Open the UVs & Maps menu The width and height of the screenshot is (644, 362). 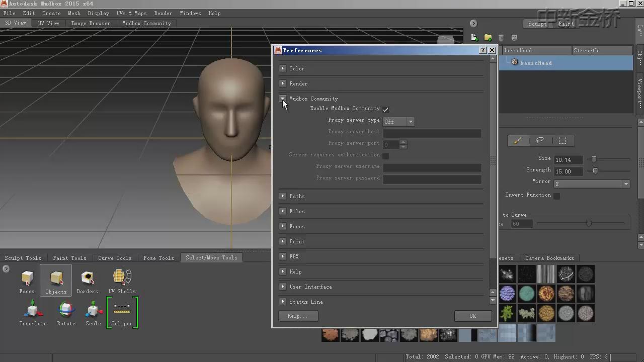(x=131, y=13)
